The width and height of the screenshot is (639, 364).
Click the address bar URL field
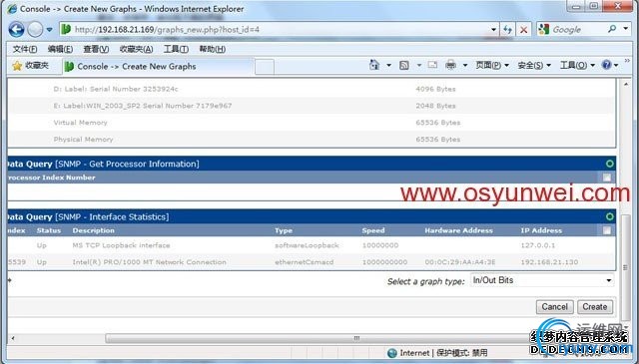tap(273, 29)
